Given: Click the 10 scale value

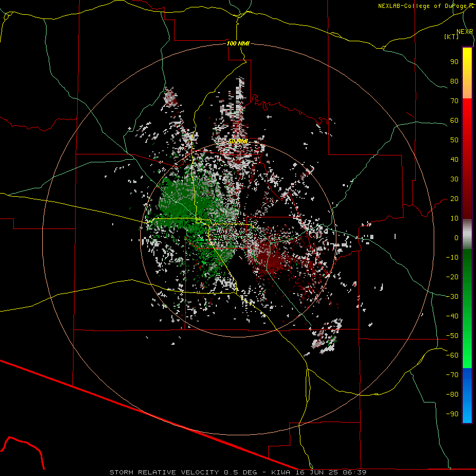Looking at the screenshot, I should [x=454, y=218].
